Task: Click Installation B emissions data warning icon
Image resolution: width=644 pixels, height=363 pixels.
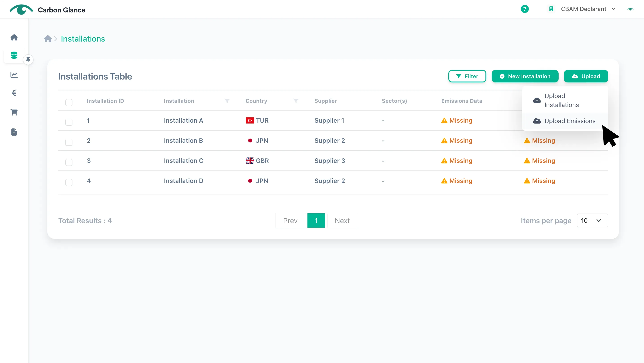Action: click(444, 141)
